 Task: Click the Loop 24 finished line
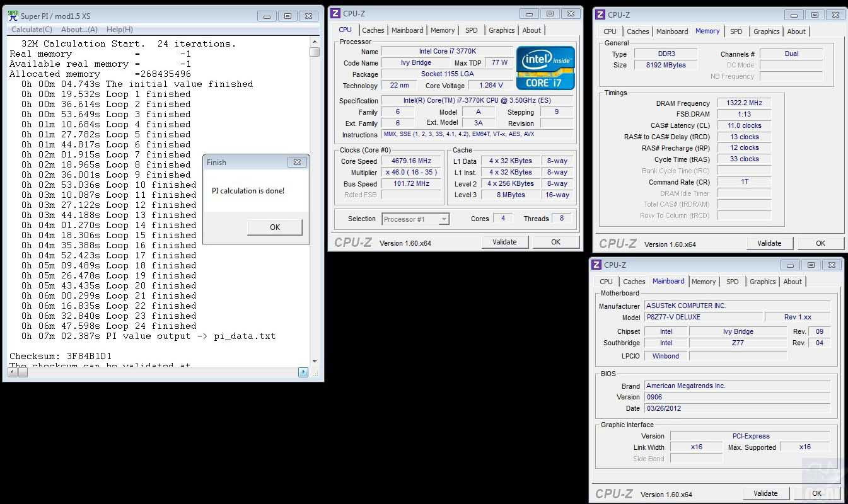(108, 326)
